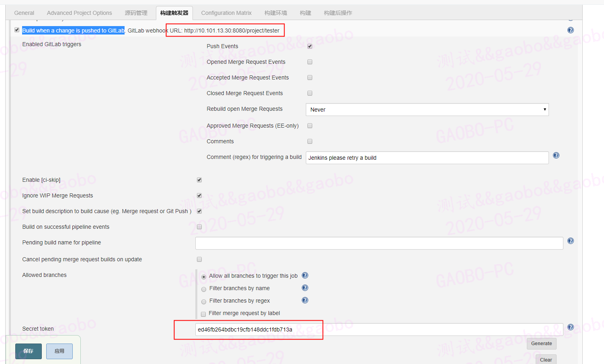604x364 pixels.
Task: Open help for pending build name
Action: pos(570,241)
